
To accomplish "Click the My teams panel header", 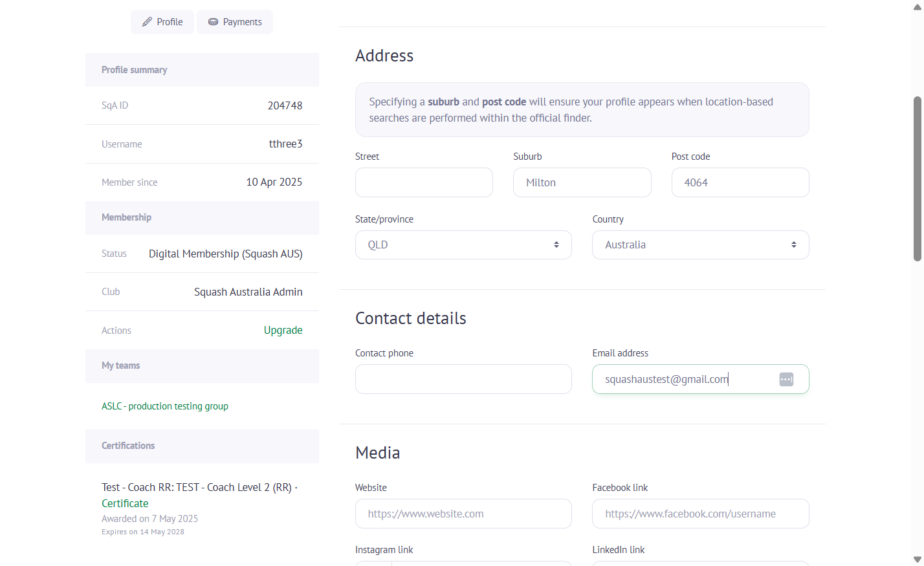I will coord(202,365).
